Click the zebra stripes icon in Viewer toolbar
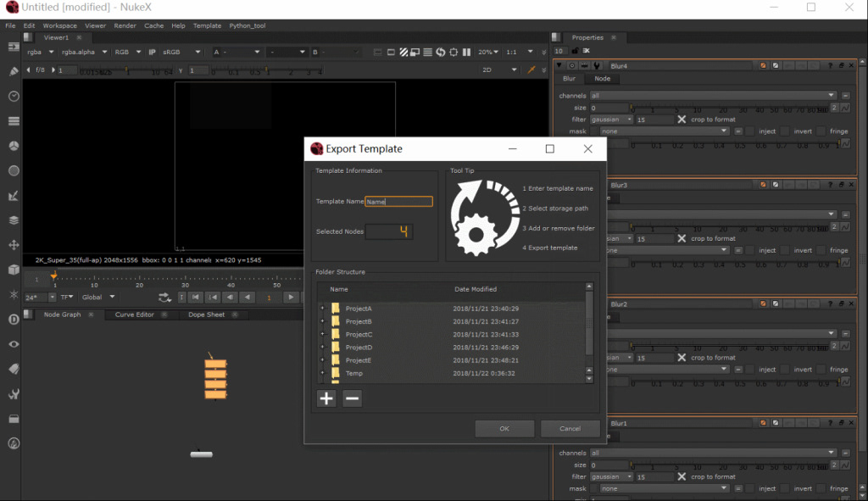The width and height of the screenshot is (868, 501). click(403, 52)
